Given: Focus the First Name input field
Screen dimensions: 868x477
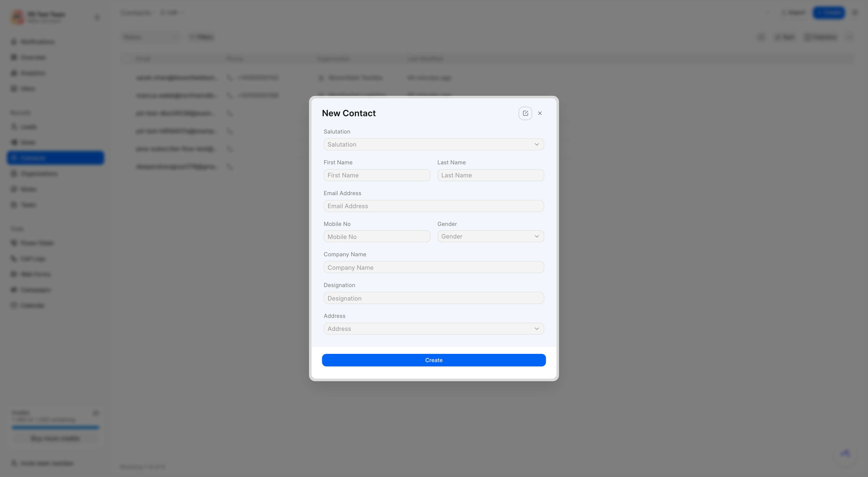Looking at the screenshot, I should (377, 175).
